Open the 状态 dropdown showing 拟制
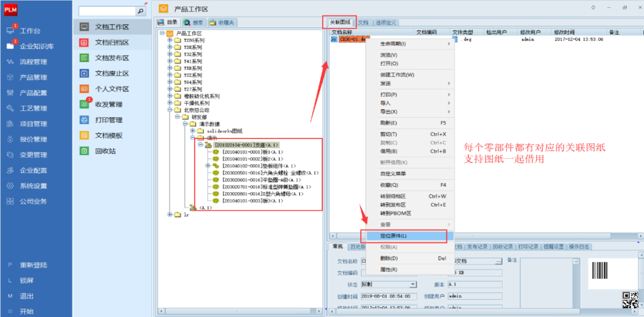 pos(413,284)
